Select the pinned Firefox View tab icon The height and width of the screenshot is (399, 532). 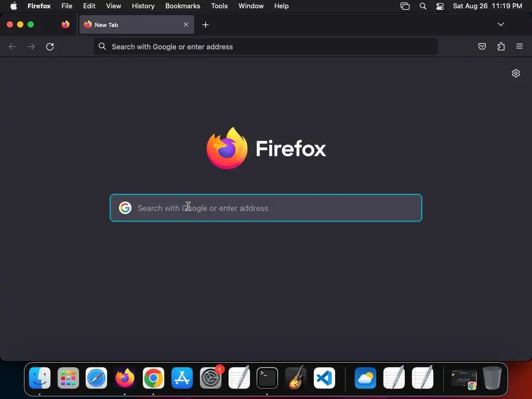click(x=65, y=24)
